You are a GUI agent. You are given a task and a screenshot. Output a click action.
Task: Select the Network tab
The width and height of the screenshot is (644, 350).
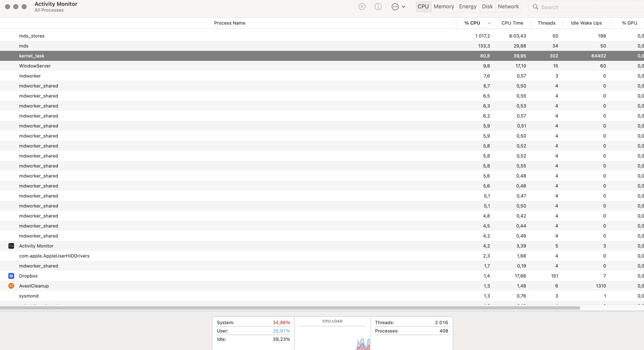coord(508,6)
